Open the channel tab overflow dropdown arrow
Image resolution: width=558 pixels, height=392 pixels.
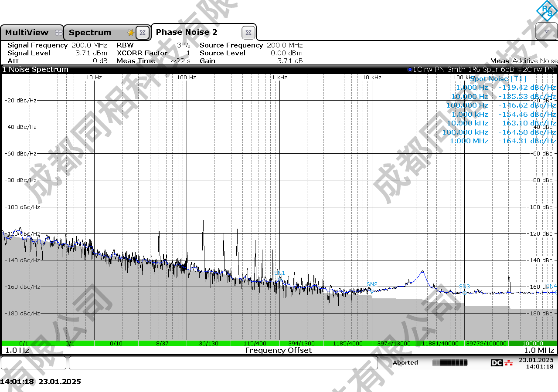546,32
